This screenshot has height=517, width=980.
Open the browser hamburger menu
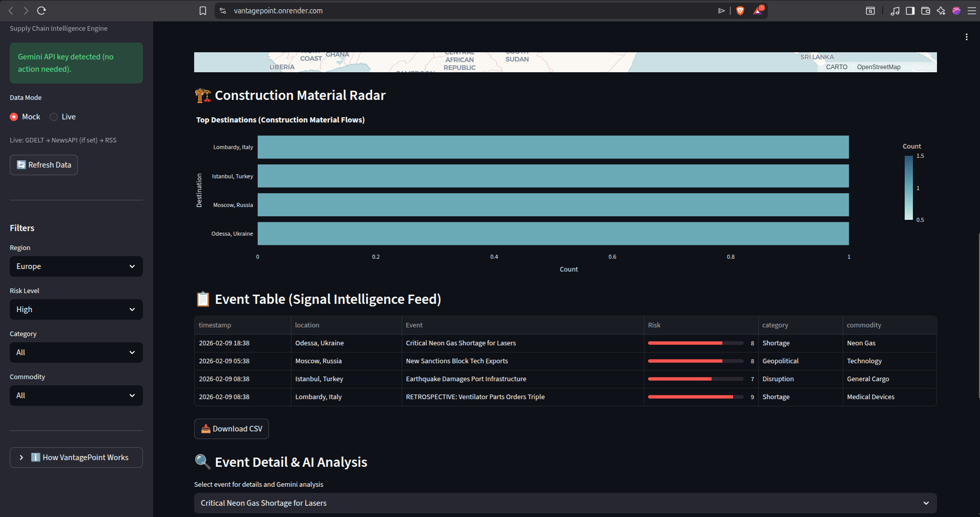click(972, 11)
